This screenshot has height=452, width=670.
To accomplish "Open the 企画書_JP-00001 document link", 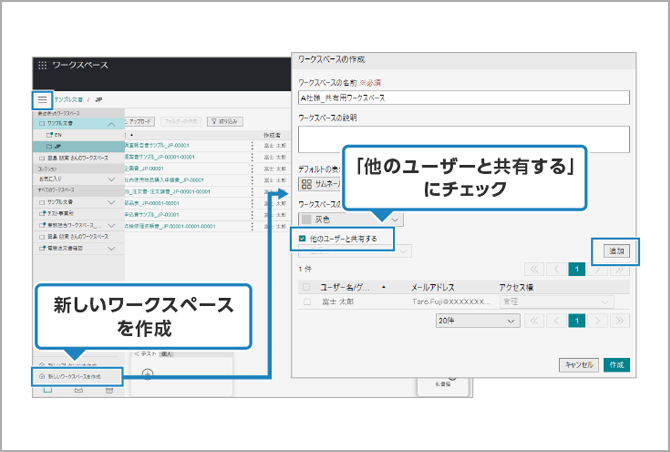I will coord(144,168).
